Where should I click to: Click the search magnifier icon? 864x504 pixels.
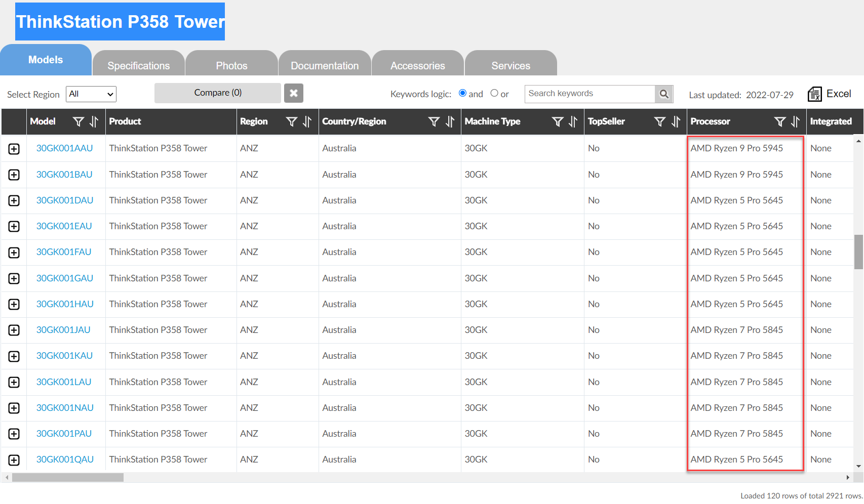(x=664, y=94)
